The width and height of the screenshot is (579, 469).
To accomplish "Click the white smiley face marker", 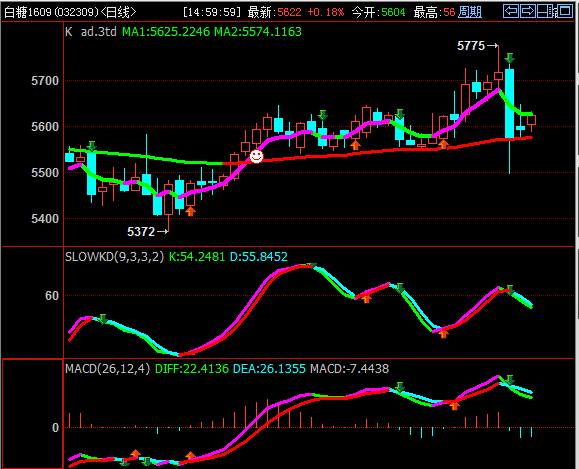I will pos(256,156).
